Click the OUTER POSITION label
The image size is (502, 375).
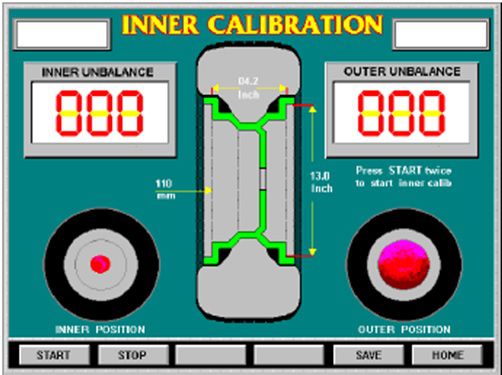click(x=404, y=330)
